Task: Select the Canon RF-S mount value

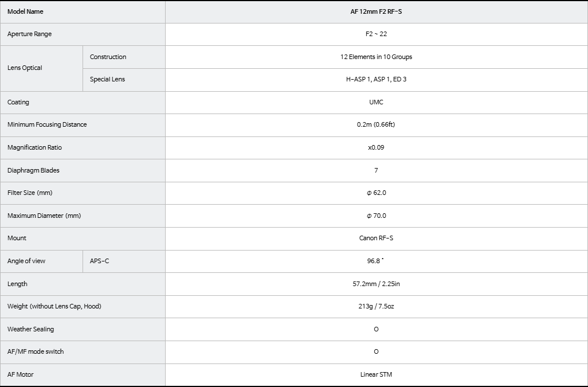Action: tap(376, 239)
